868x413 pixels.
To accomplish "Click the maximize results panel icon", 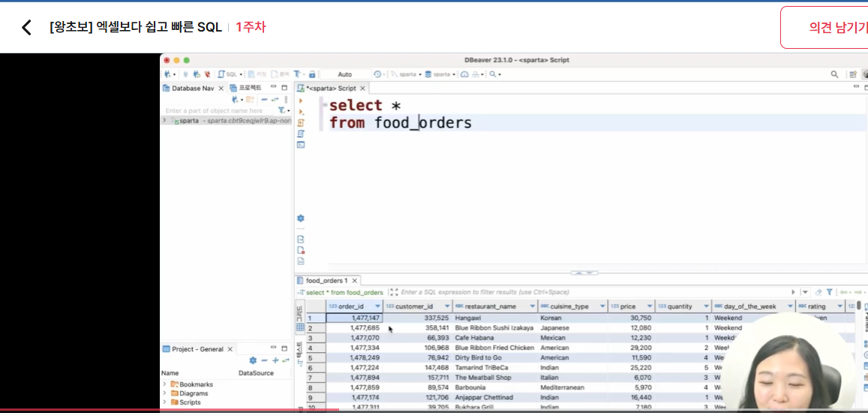I will 394,292.
